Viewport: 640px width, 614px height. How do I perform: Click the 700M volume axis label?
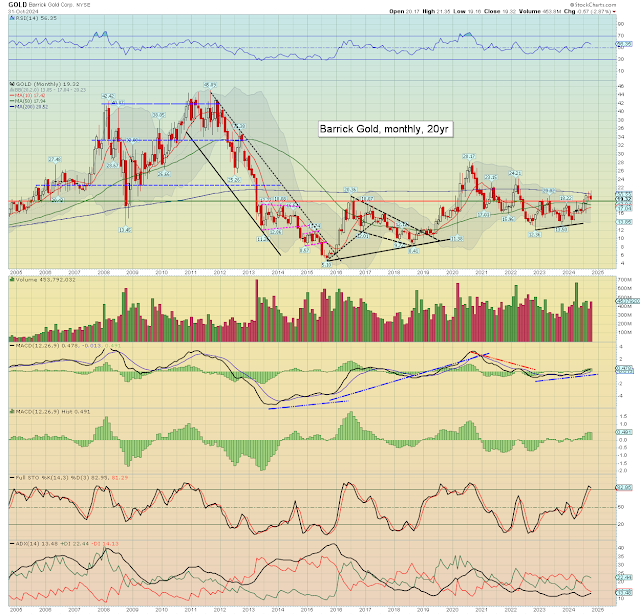click(624, 280)
